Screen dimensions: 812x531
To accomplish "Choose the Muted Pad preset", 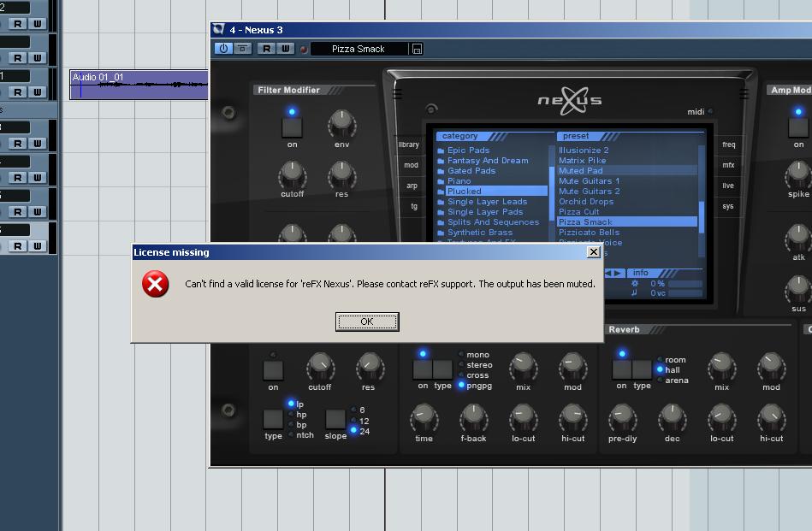I will pos(627,171).
